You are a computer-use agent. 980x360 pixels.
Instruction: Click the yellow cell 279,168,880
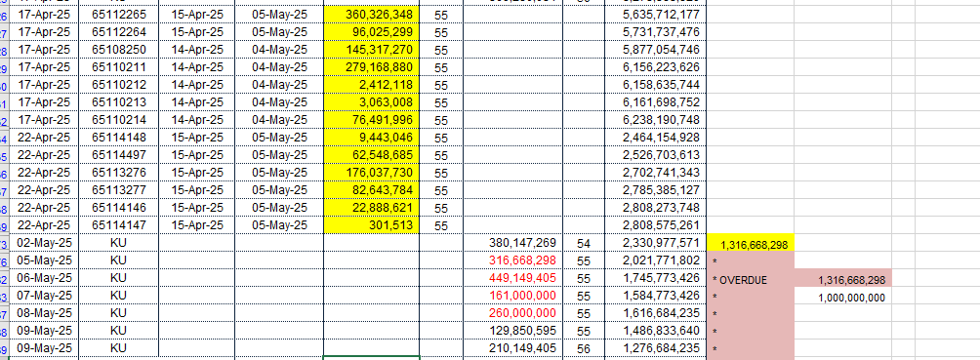[x=372, y=67]
